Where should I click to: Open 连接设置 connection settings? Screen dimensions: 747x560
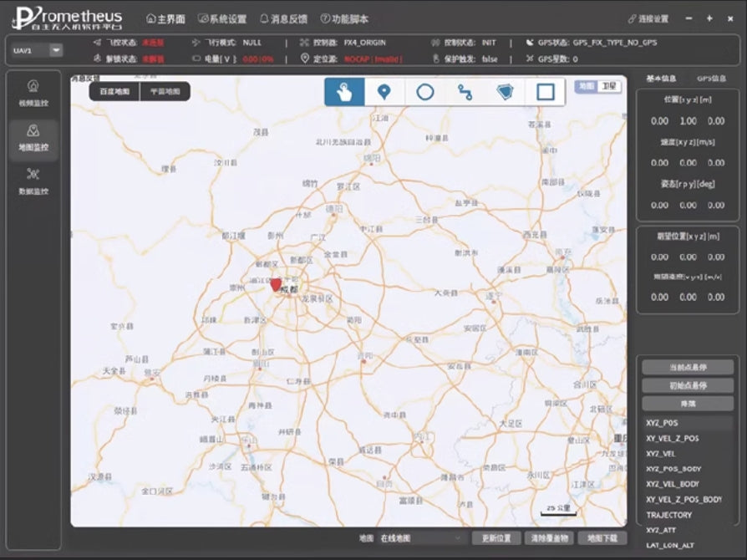pos(648,19)
